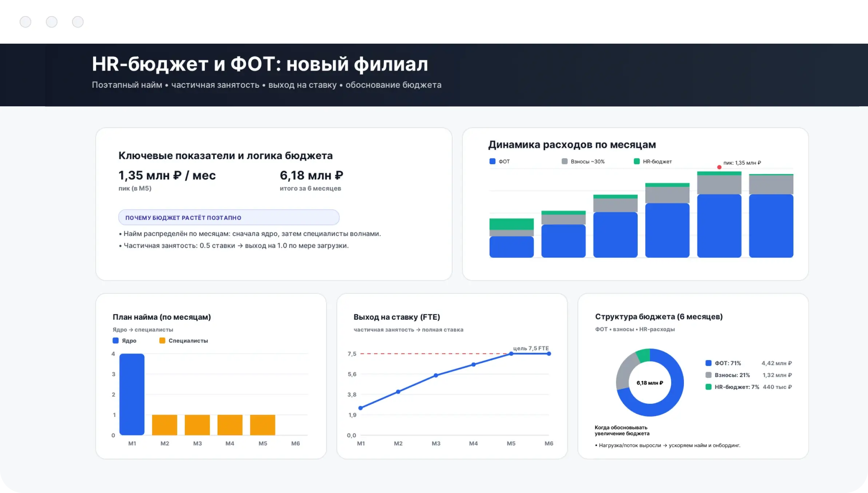Click the orange M3 specialists bar
Image resolution: width=868 pixels, height=493 pixels.
[x=197, y=425]
